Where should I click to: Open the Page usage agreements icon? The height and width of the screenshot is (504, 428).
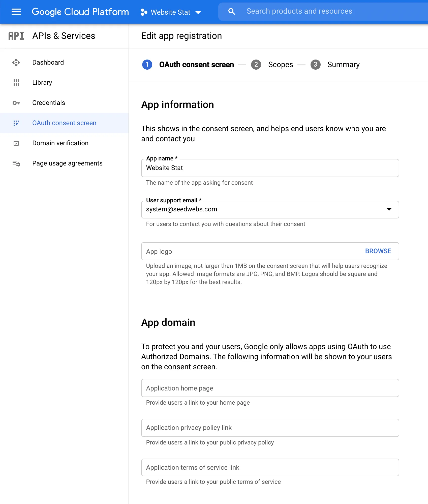coord(16,163)
